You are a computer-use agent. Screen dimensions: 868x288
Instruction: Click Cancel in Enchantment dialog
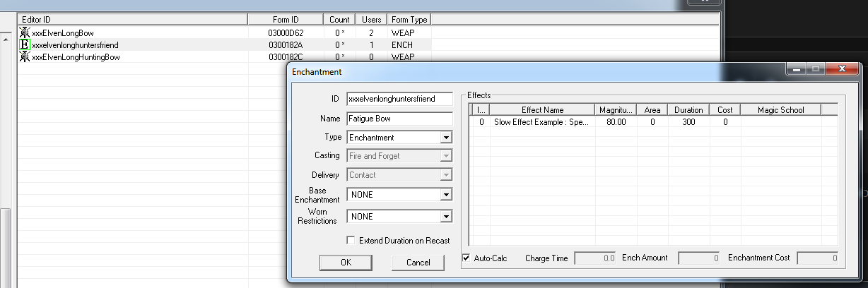point(418,263)
